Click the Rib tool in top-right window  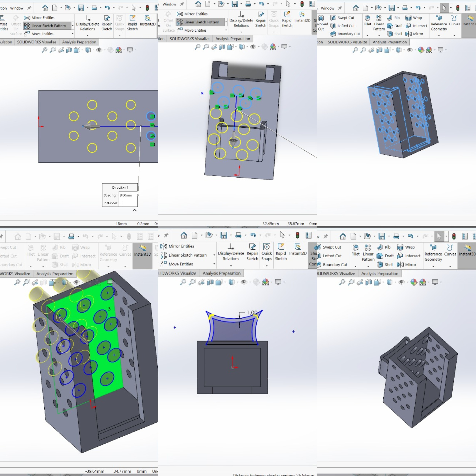point(393,18)
